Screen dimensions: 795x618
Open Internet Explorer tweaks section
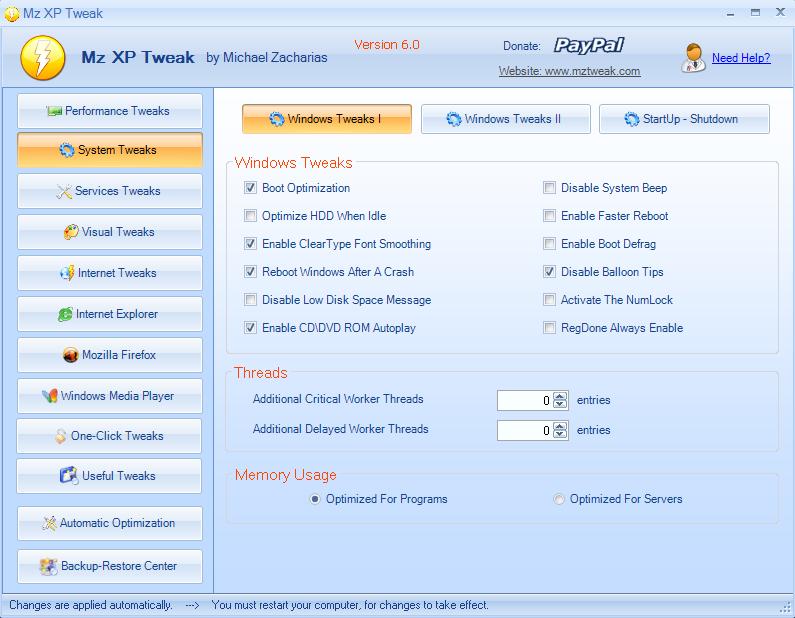(x=109, y=314)
